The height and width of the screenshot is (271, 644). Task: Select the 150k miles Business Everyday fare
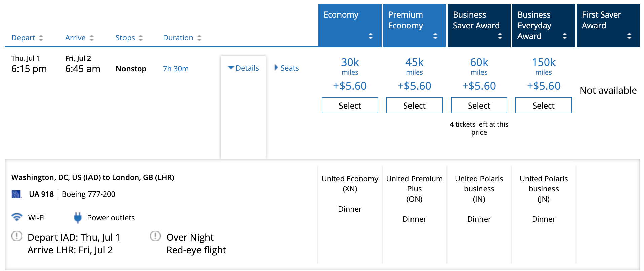click(543, 106)
